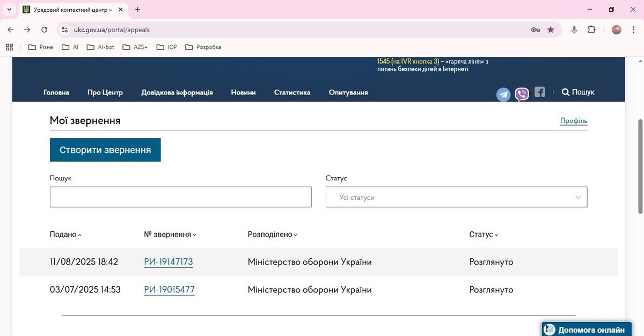
Task: Open the Профіль link
Action: [574, 121]
